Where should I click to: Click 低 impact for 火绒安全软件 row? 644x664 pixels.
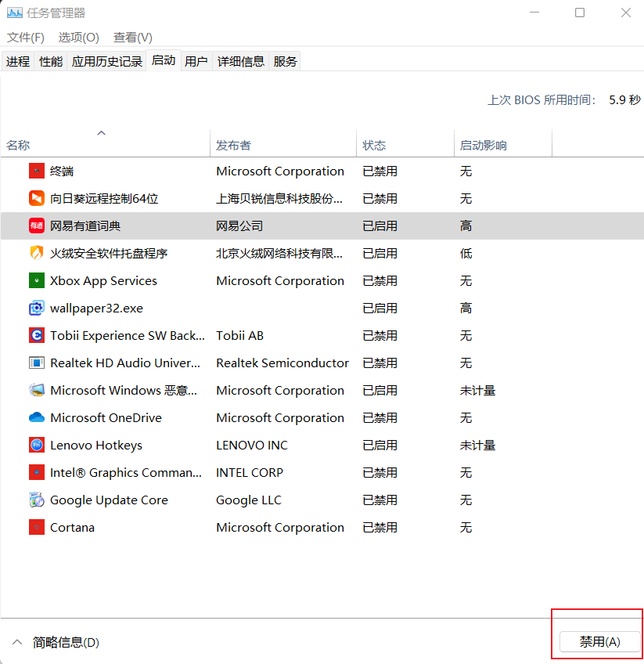point(466,254)
